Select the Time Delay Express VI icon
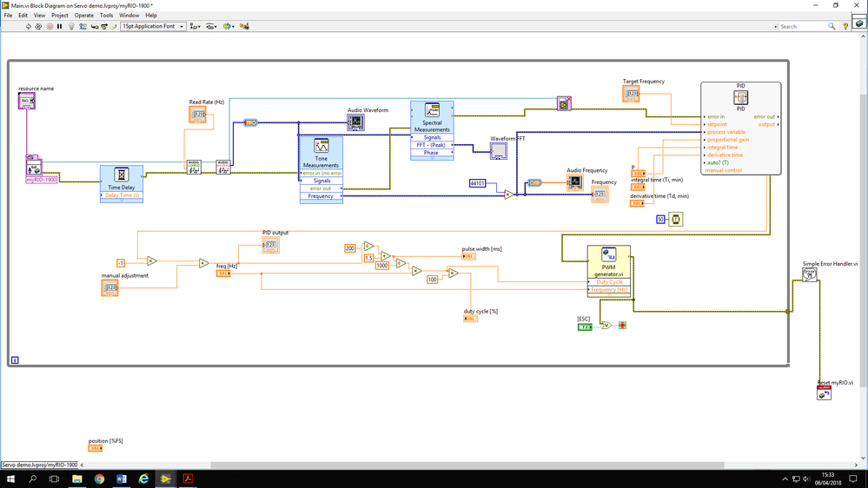The width and height of the screenshot is (868, 488). [x=122, y=175]
